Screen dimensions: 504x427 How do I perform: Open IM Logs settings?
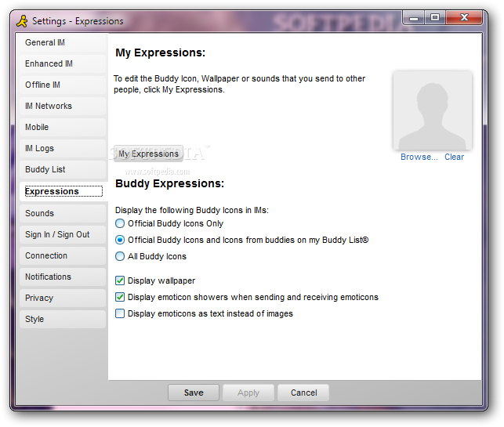[x=63, y=149]
